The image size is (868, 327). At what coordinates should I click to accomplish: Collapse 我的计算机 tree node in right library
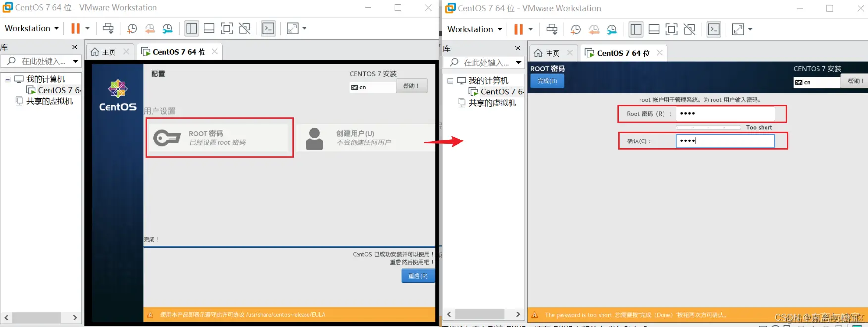click(450, 80)
